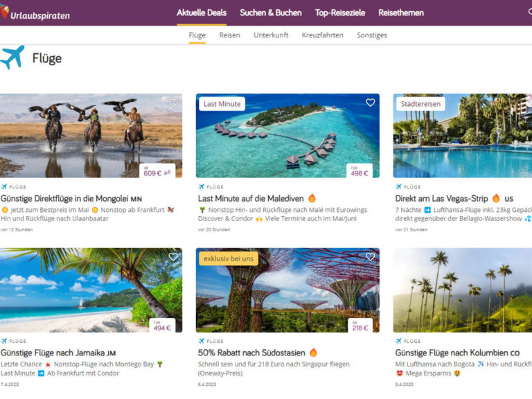Click small plane icon under Malediven image
532x399 pixels.
coord(202,186)
